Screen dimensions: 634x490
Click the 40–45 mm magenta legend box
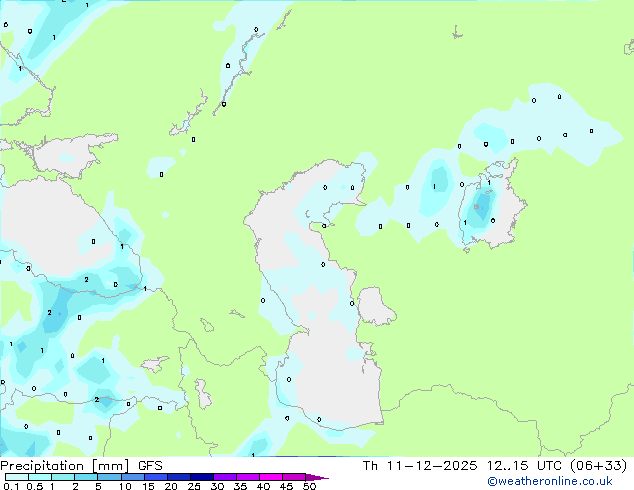(x=271, y=477)
